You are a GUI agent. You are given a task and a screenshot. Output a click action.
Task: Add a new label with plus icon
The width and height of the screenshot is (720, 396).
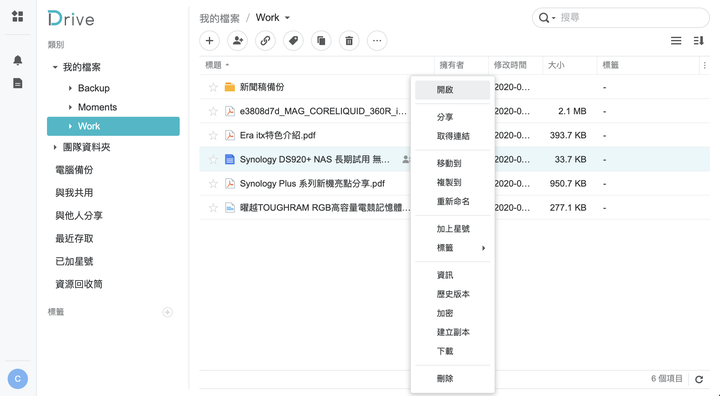tap(168, 312)
